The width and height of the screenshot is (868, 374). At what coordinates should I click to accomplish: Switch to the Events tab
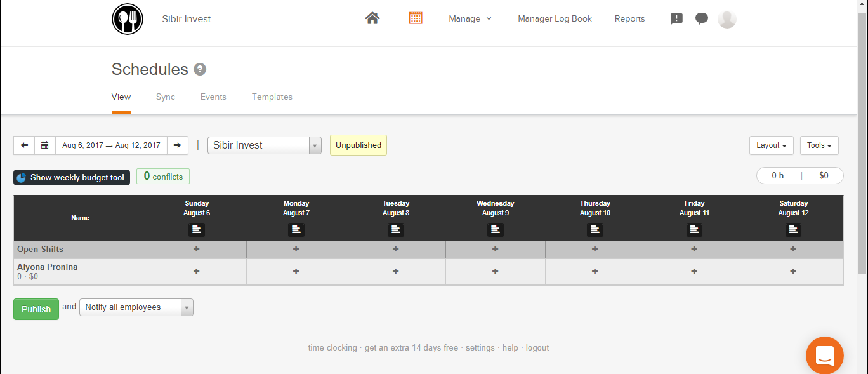(x=213, y=97)
